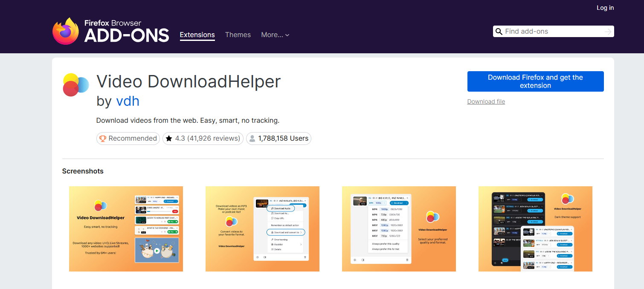Open the Themes tab
The image size is (644, 289).
click(x=238, y=35)
